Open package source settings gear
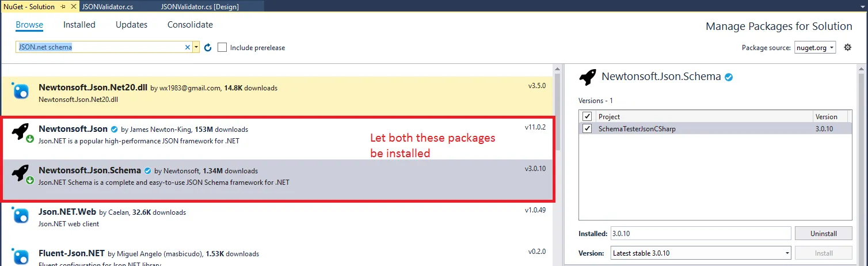The image size is (868, 266). click(x=847, y=47)
